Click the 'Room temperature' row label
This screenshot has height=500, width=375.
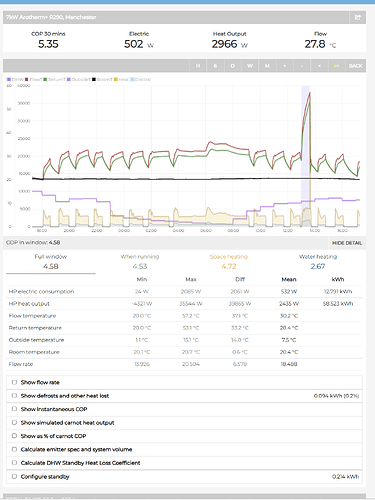pyautogui.click(x=34, y=352)
